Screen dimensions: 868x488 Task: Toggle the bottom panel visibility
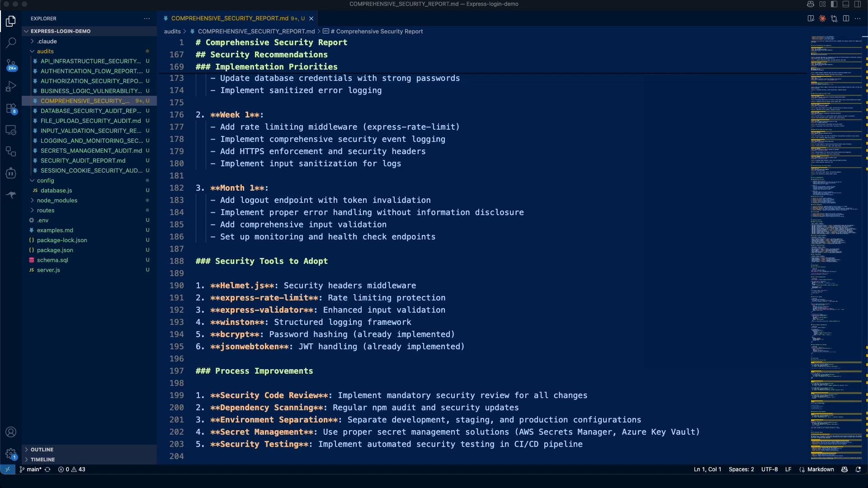[846, 4]
